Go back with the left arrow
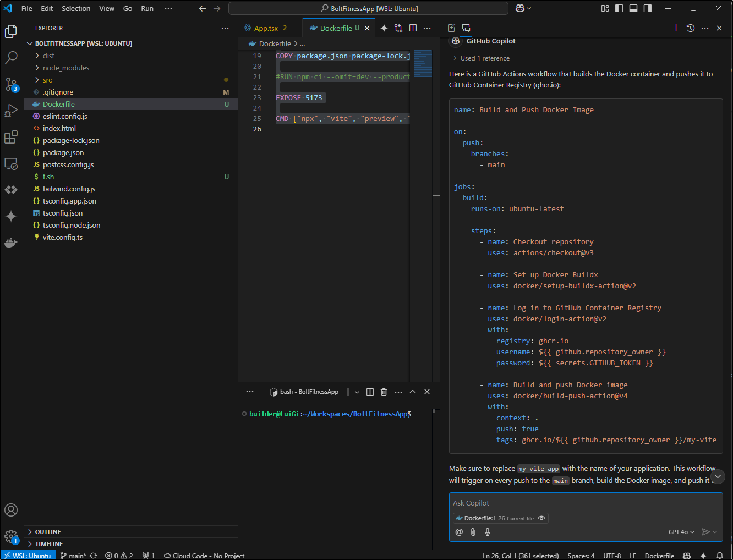The image size is (733, 560). point(202,8)
